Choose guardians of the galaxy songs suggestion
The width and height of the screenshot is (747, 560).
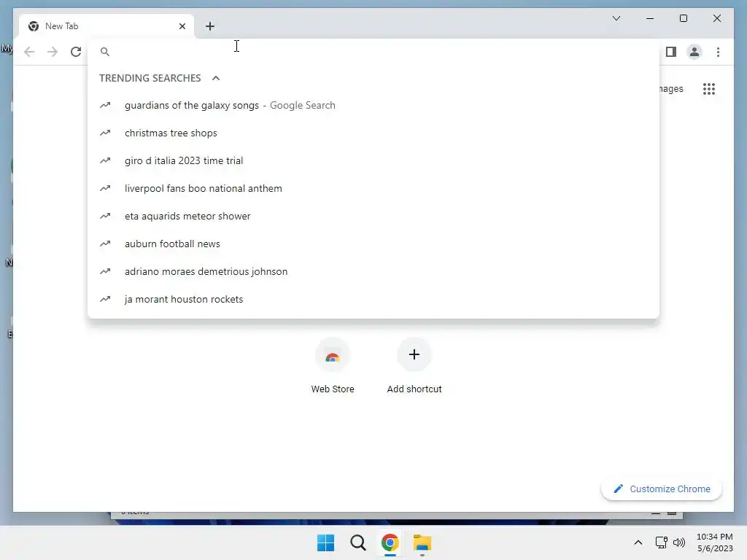click(x=373, y=105)
